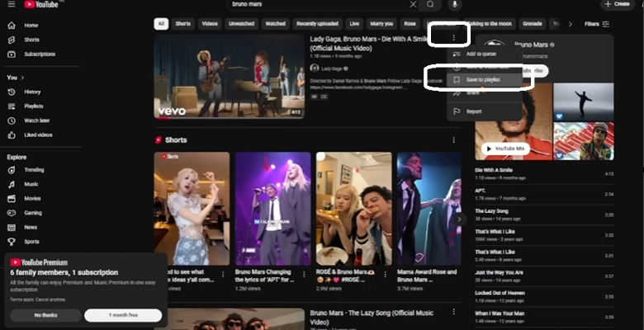Play the YouTube Mix button

(x=505, y=148)
